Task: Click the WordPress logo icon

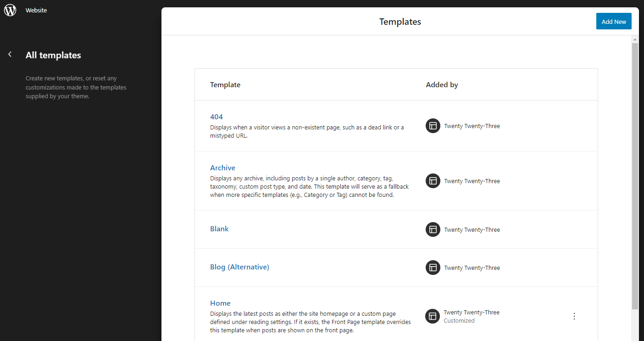Action: (10, 10)
